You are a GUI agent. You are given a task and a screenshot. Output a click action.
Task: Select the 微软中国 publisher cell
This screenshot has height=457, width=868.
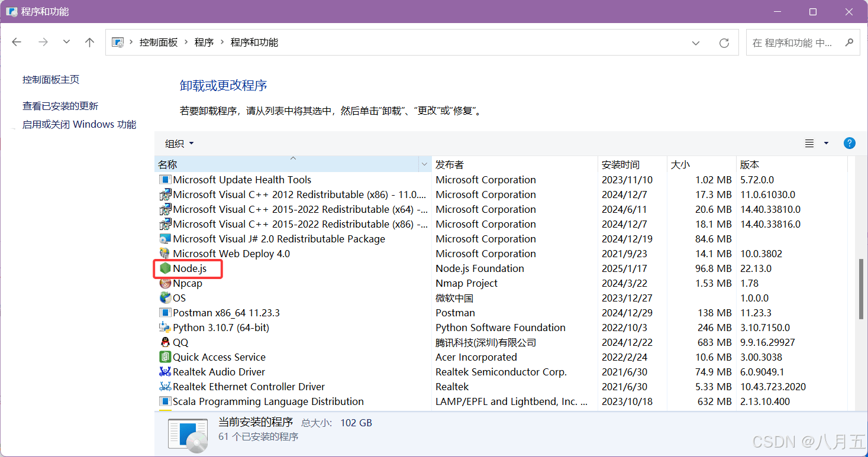pyautogui.click(x=454, y=298)
